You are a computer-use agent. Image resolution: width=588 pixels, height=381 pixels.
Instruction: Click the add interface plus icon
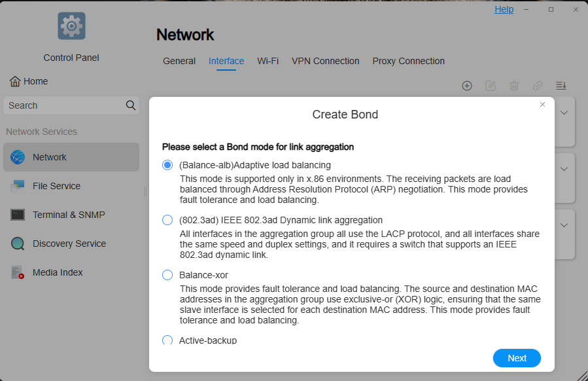coord(467,86)
